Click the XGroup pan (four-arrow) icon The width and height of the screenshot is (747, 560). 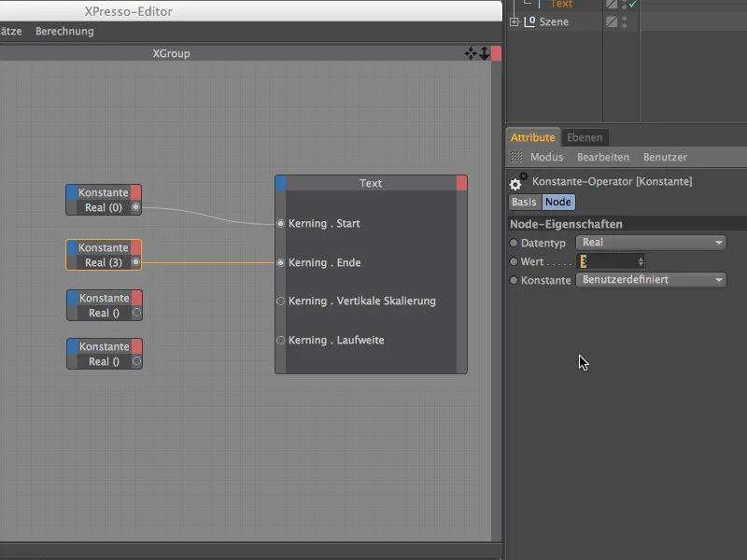471,53
